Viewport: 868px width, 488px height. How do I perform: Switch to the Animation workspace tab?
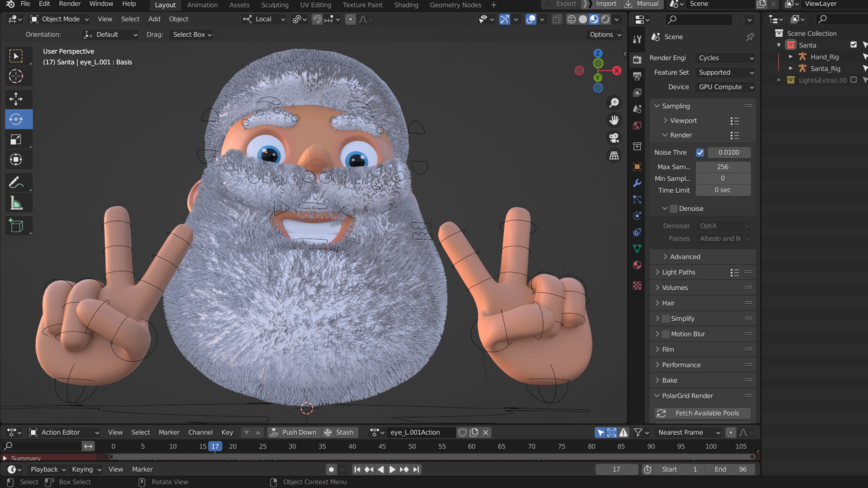click(203, 5)
